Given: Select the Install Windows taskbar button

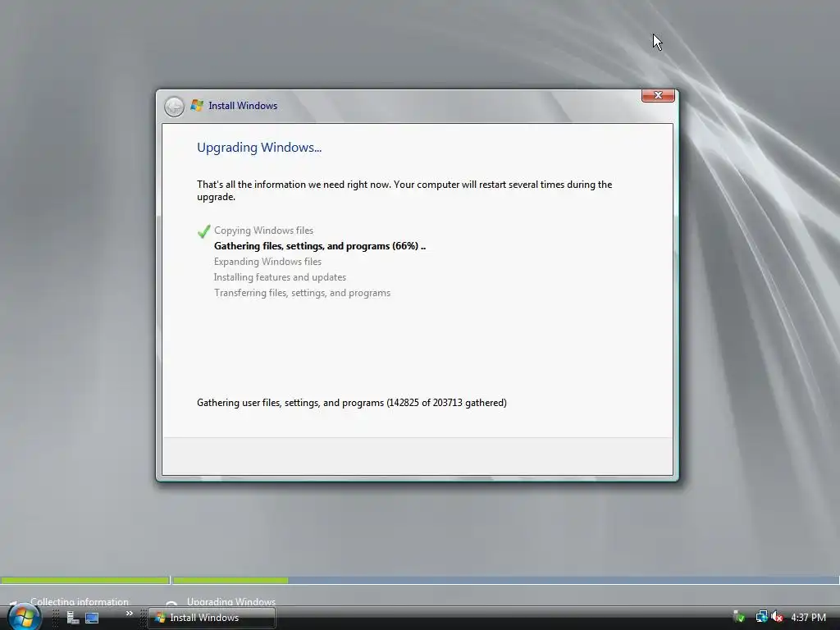Looking at the screenshot, I should point(212,618).
